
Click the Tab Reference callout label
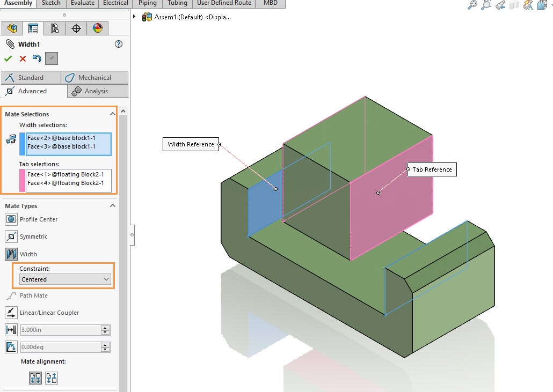click(432, 169)
